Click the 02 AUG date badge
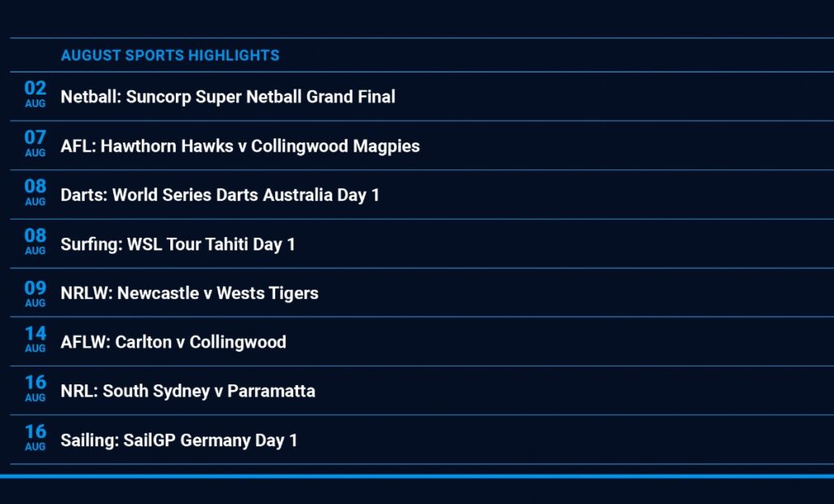 tap(35, 93)
